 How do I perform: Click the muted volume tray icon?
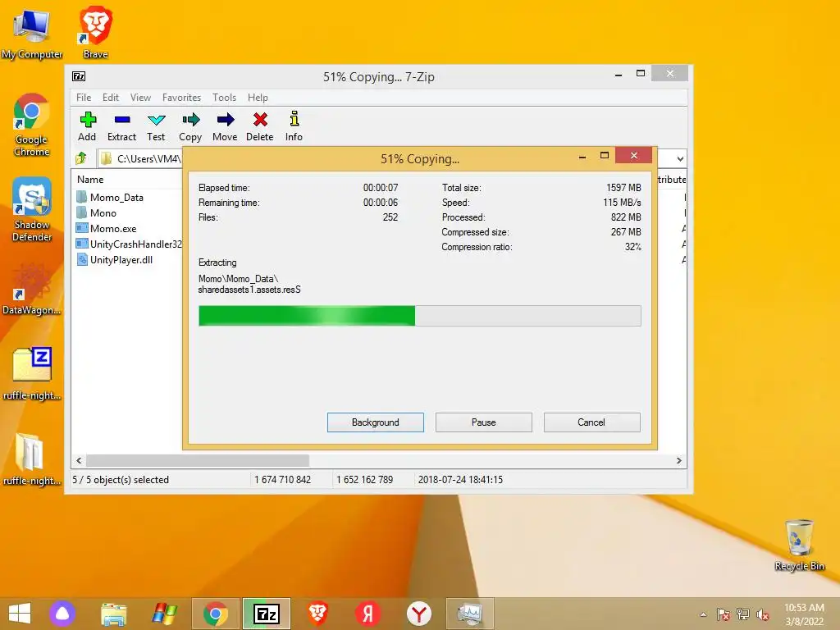tap(762, 614)
